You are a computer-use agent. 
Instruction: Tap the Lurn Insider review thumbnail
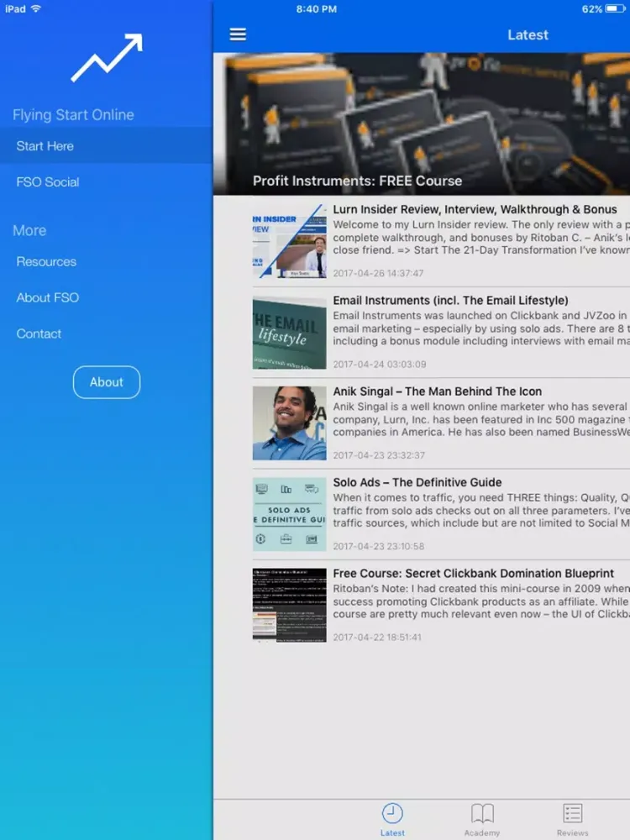tap(289, 241)
